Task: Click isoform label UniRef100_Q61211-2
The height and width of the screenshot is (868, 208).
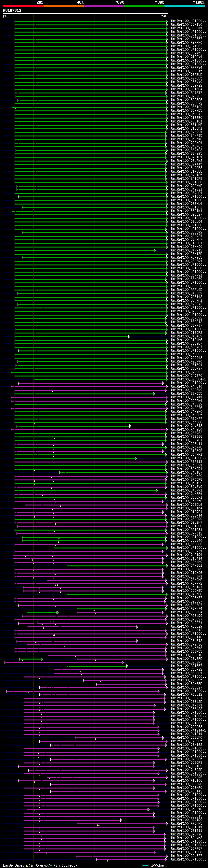Action: click(x=188, y=827)
